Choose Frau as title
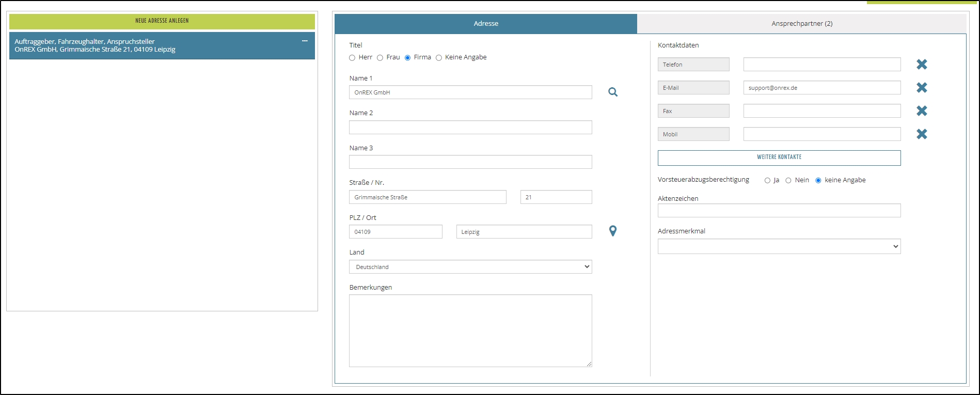This screenshot has width=980, height=395. point(380,58)
